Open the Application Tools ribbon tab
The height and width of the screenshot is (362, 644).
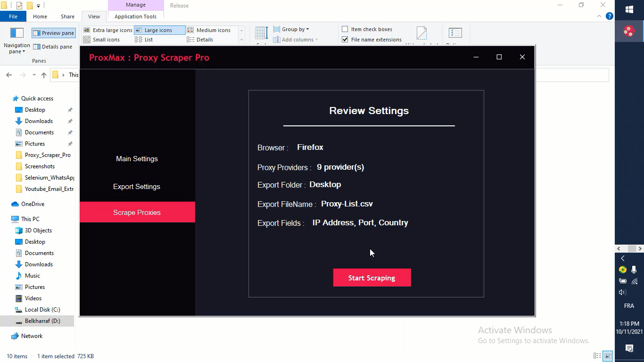[x=135, y=16]
